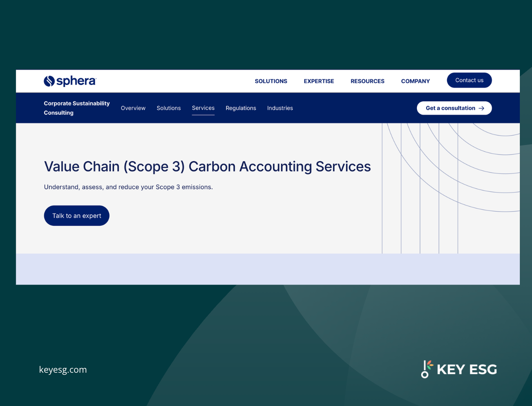Image resolution: width=532 pixels, height=406 pixels.
Task: Open the RESOURCES dropdown
Action: point(367,81)
